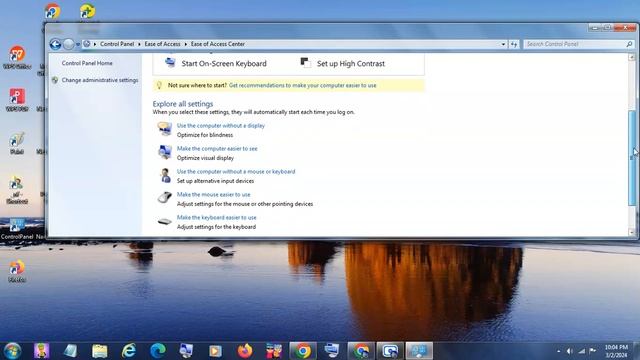640x360 pixels.
Task: Select Ease of Access breadcrumb segment
Action: (162, 44)
